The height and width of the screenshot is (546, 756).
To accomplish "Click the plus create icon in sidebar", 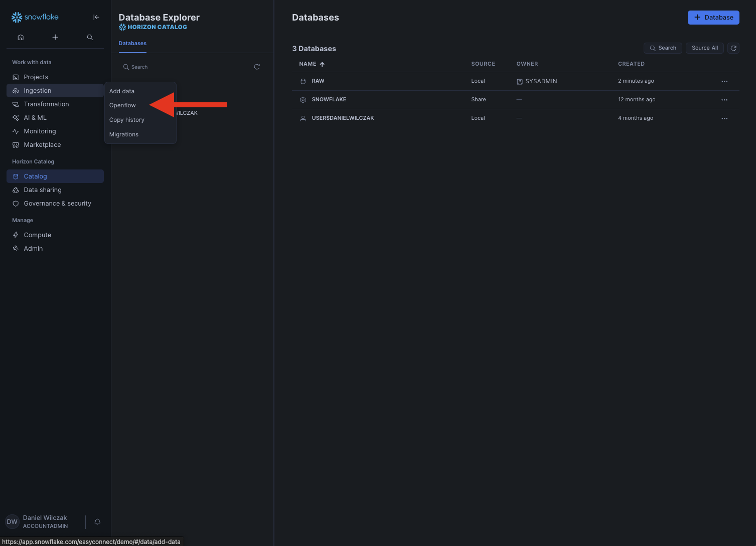I will pos(55,37).
